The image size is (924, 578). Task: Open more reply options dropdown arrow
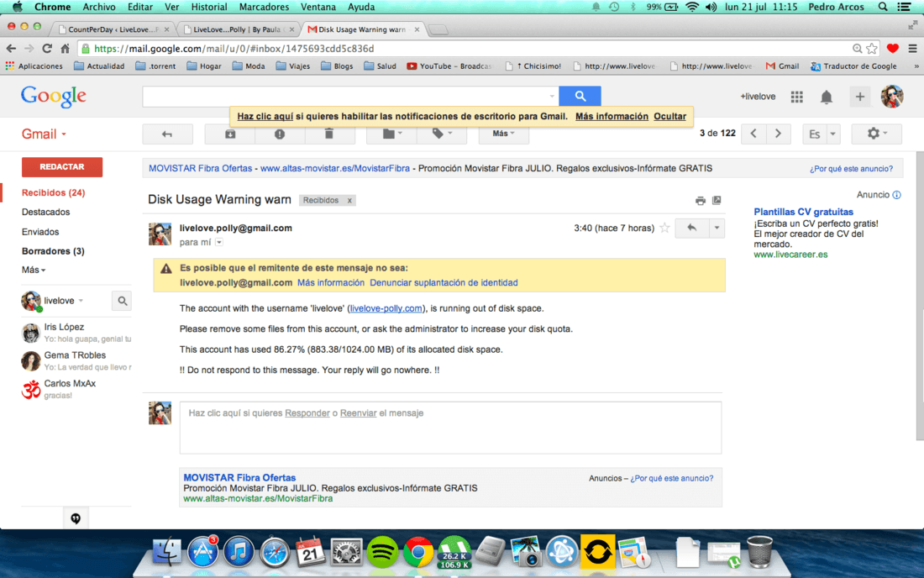[717, 228]
